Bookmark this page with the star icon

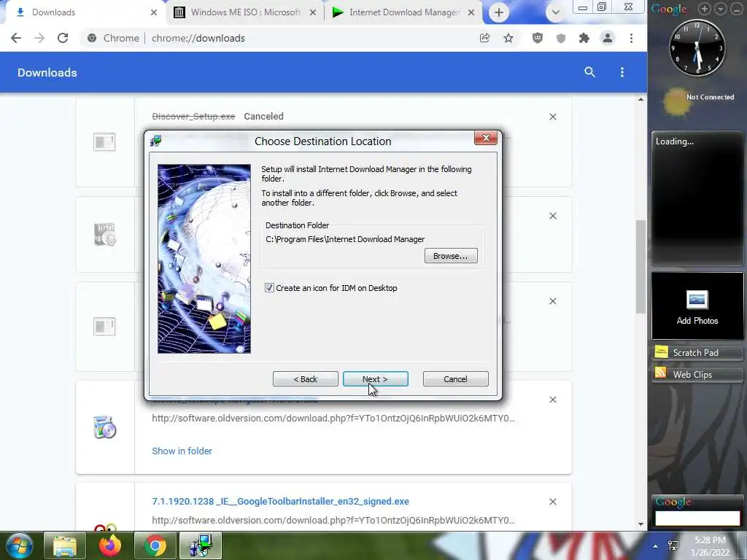coord(508,38)
